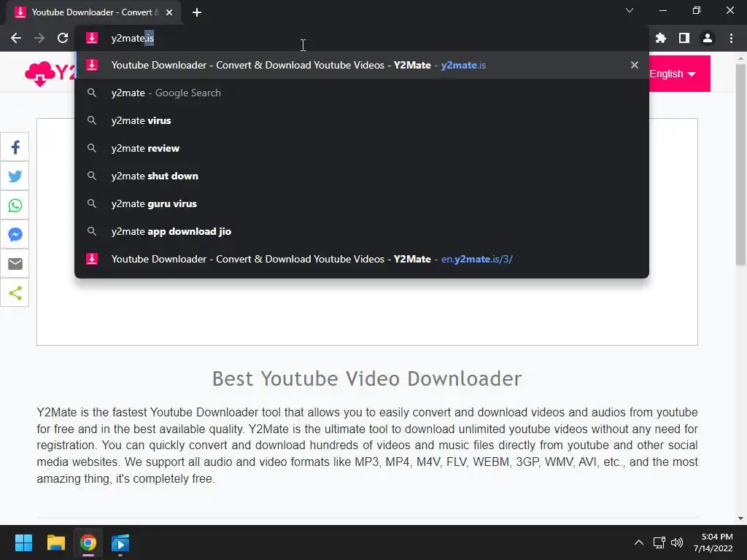Viewport: 747px width, 560px height.
Task: Click 'Best Youtube Video Downloader' heading
Action: click(367, 379)
